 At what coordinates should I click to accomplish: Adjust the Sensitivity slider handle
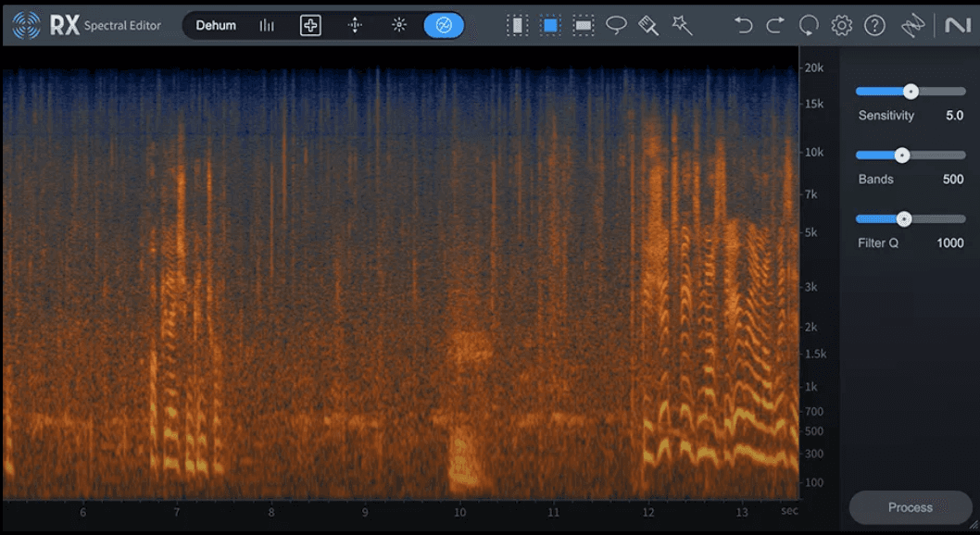coord(911,92)
